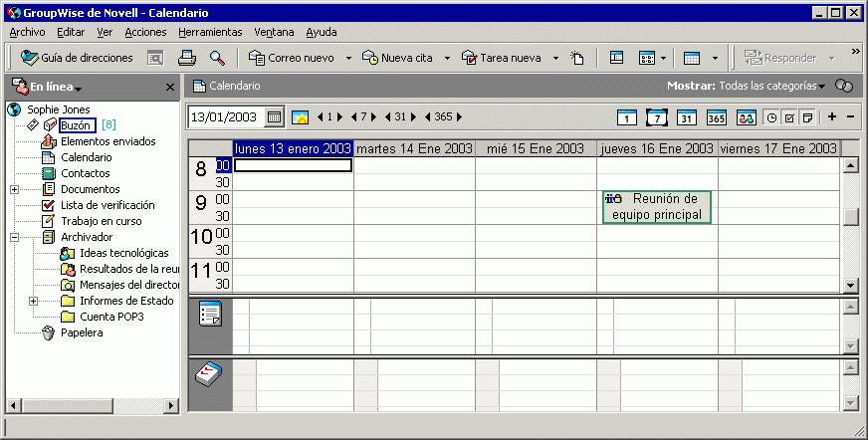Image resolution: width=868 pixels, height=440 pixels.
Task: Click the date field showing 13/01/2003
Action: pyautogui.click(x=226, y=116)
